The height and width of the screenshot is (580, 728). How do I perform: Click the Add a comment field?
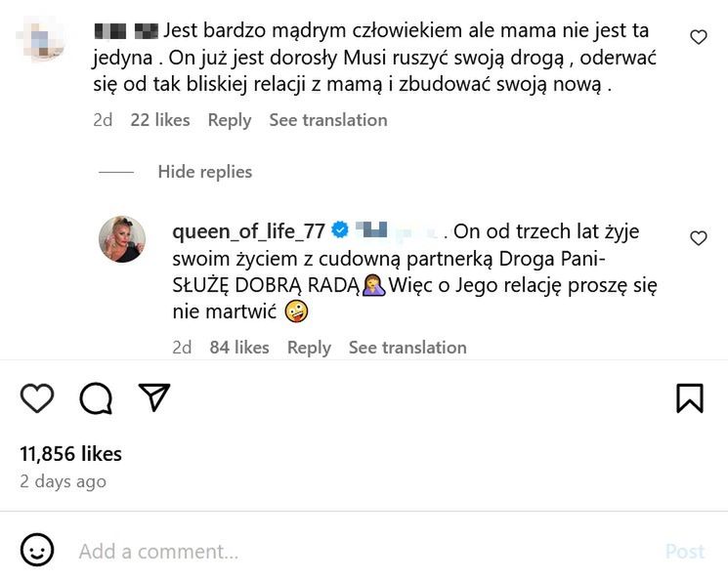point(362,552)
